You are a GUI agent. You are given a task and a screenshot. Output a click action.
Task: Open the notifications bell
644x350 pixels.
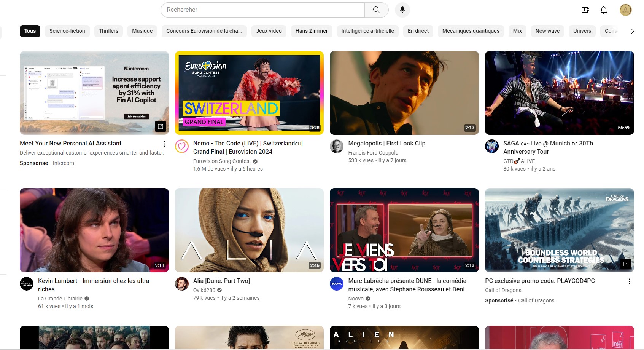pos(603,10)
